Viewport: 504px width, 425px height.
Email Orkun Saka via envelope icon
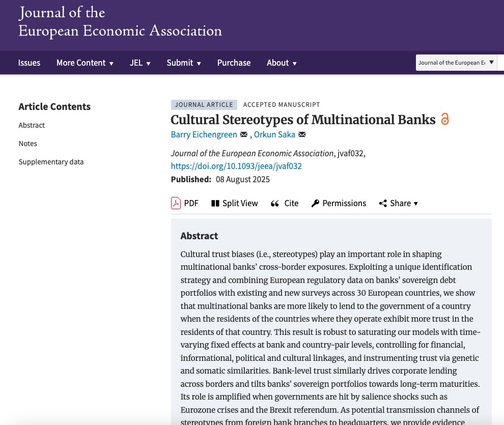point(302,134)
